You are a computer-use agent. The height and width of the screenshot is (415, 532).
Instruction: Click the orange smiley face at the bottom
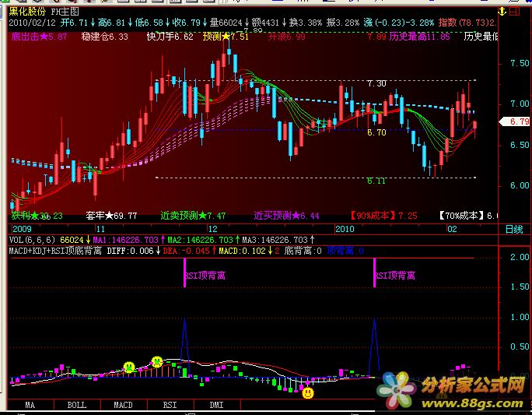click(308, 393)
